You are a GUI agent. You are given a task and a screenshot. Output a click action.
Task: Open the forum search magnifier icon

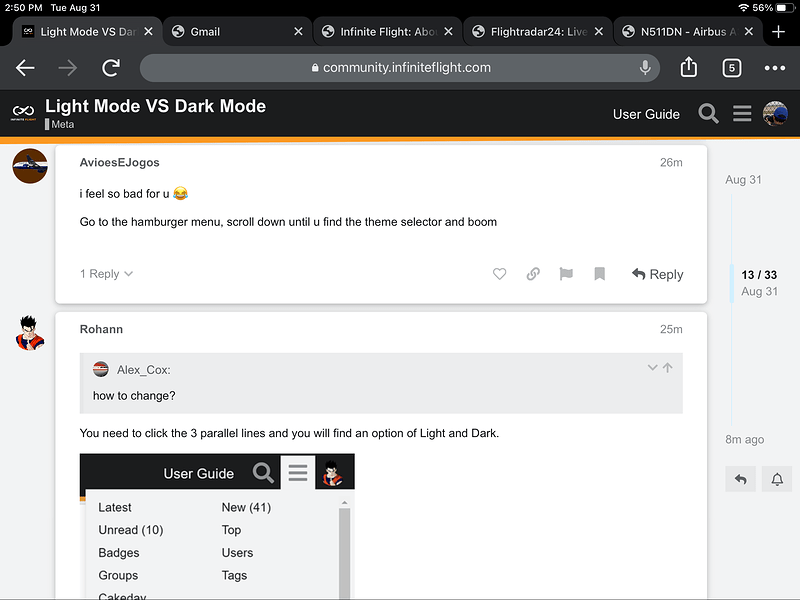(708, 113)
